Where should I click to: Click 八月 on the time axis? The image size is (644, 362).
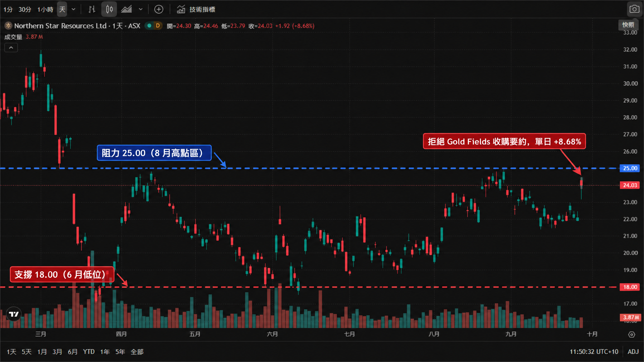434,334
